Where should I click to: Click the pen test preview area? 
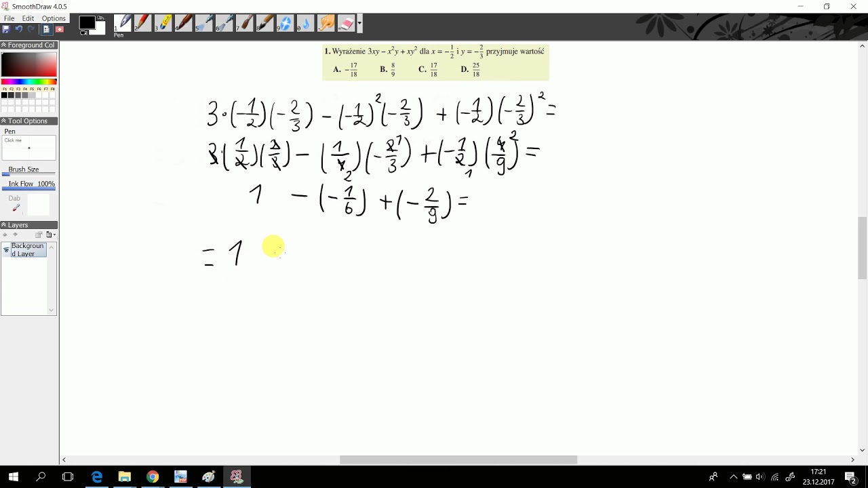click(29, 147)
